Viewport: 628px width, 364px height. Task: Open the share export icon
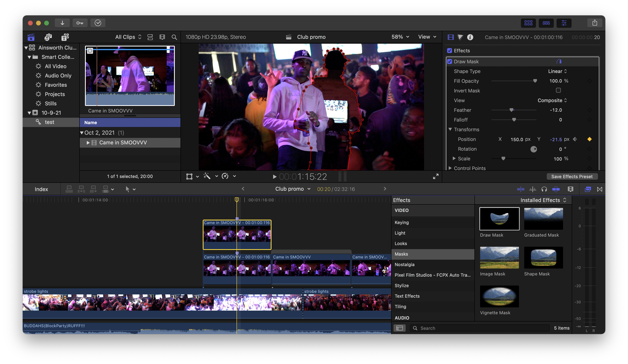(595, 23)
